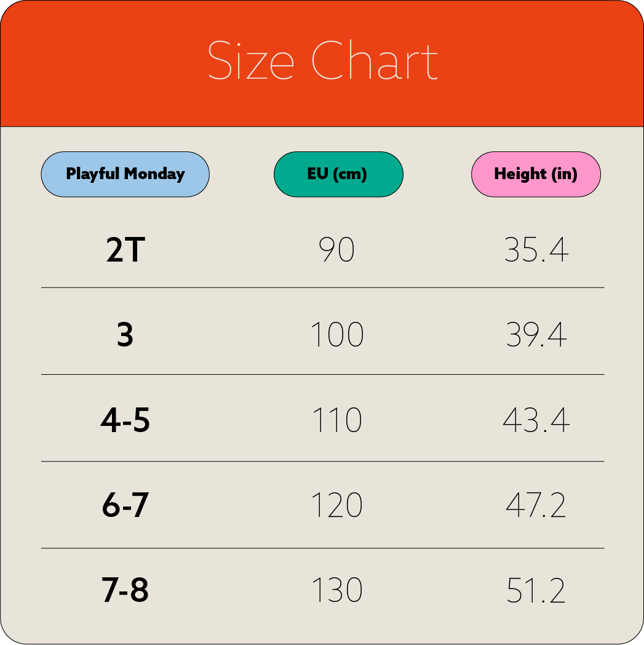Click the height value 39.4
Viewport: 644px width, 645px height.
point(536,335)
